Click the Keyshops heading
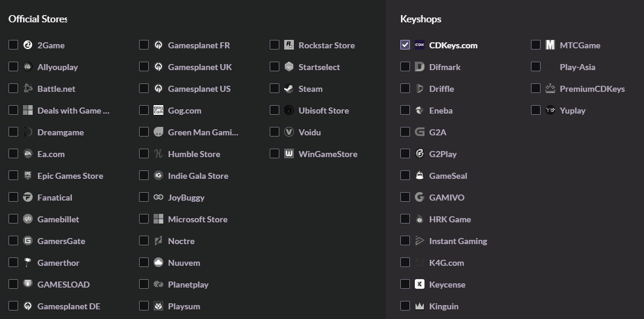 (421, 19)
